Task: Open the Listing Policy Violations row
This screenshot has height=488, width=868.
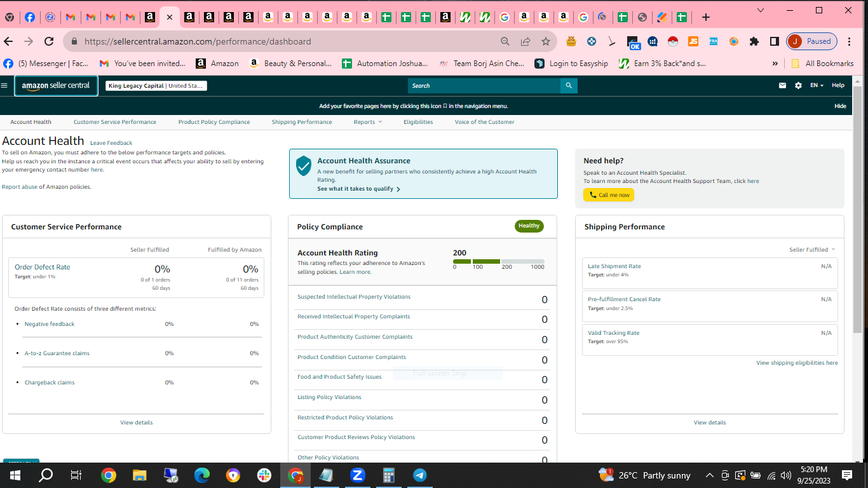Action: (x=423, y=400)
